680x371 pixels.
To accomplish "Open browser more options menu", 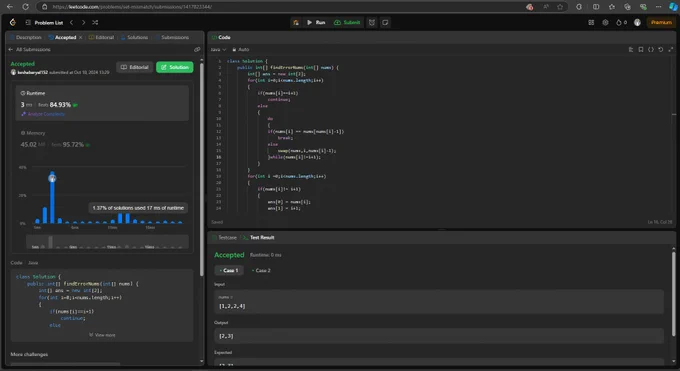I will pos(659,7).
